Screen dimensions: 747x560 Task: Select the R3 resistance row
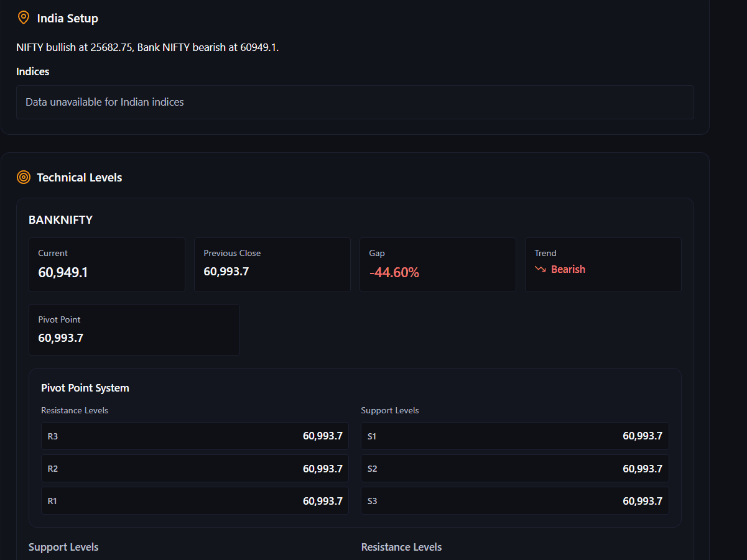[195, 436]
